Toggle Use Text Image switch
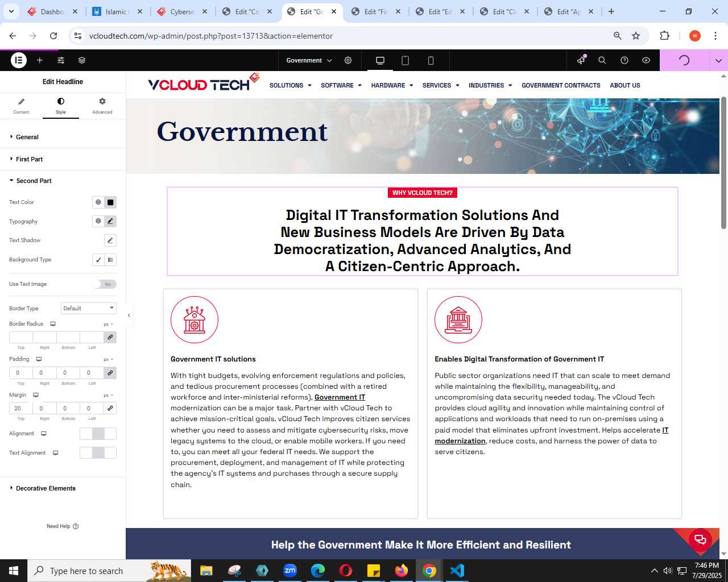The height and width of the screenshot is (582, 728). click(105, 284)
